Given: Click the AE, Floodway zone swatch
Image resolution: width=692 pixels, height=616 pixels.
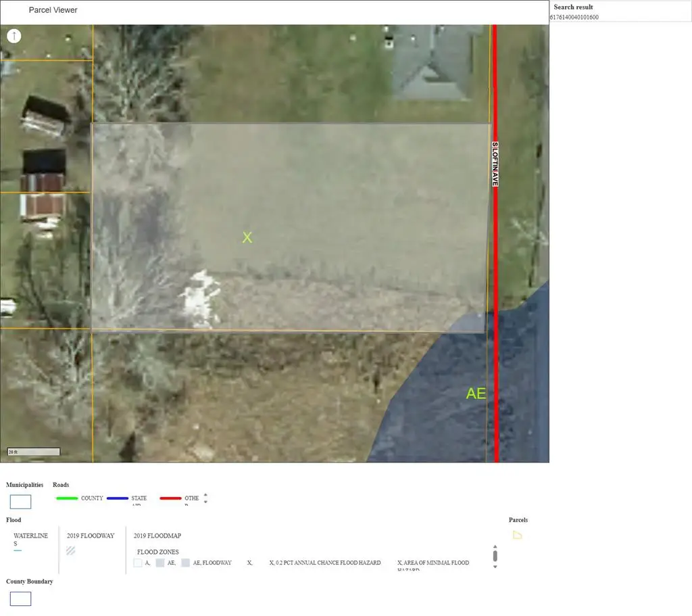Looking at the screenshot, I should [185, 563].
